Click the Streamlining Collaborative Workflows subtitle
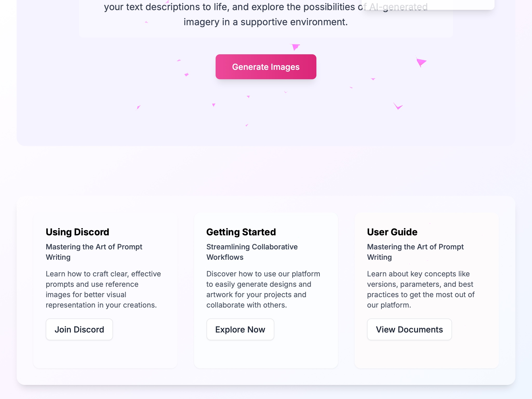The width and height of the screenshot is (532, 399). [x=252, y=252]
